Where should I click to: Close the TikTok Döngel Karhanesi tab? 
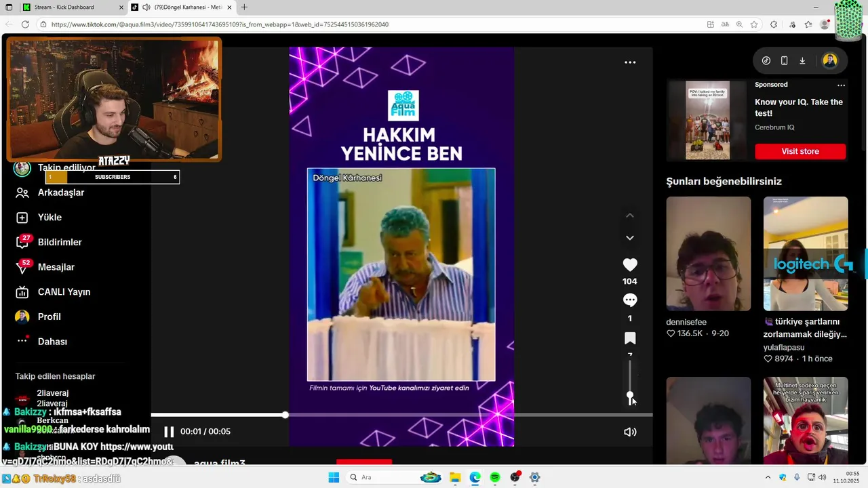(x=229, y=7)
